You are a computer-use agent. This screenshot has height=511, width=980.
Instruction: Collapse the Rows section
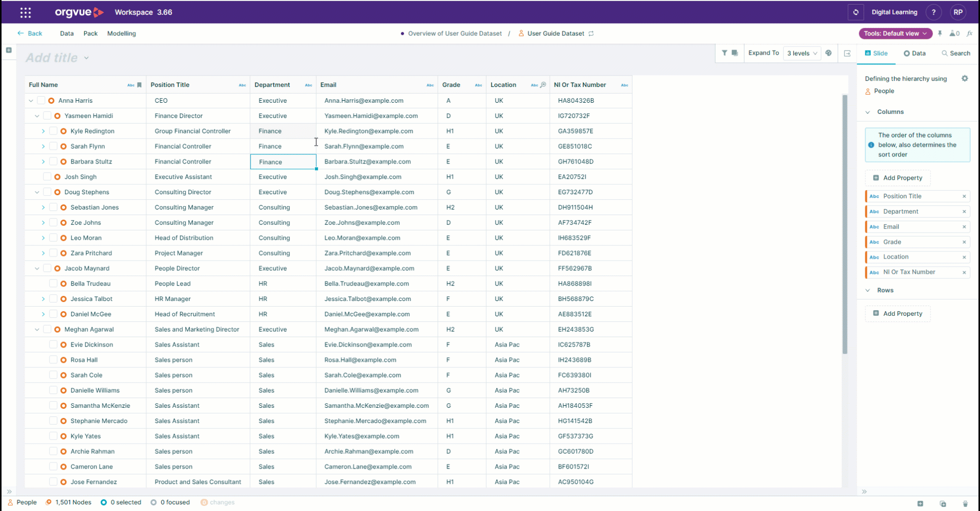pos(867,290)
